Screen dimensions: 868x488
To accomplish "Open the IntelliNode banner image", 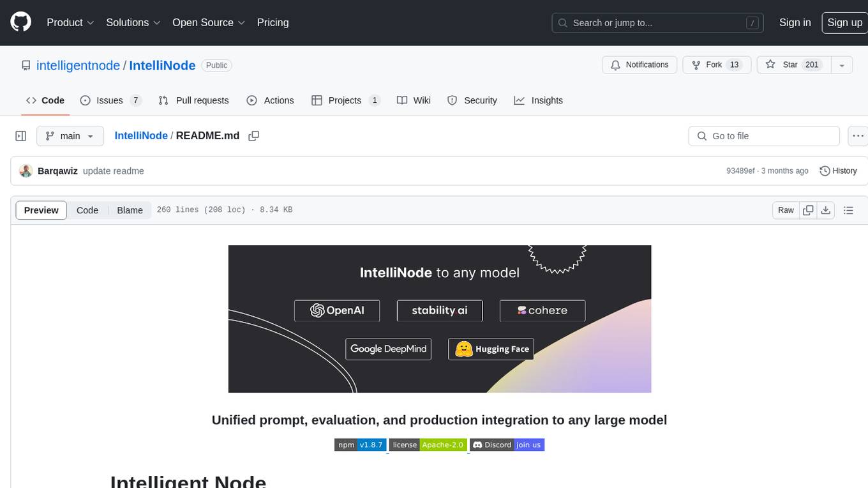I will (x=440, y=319).
